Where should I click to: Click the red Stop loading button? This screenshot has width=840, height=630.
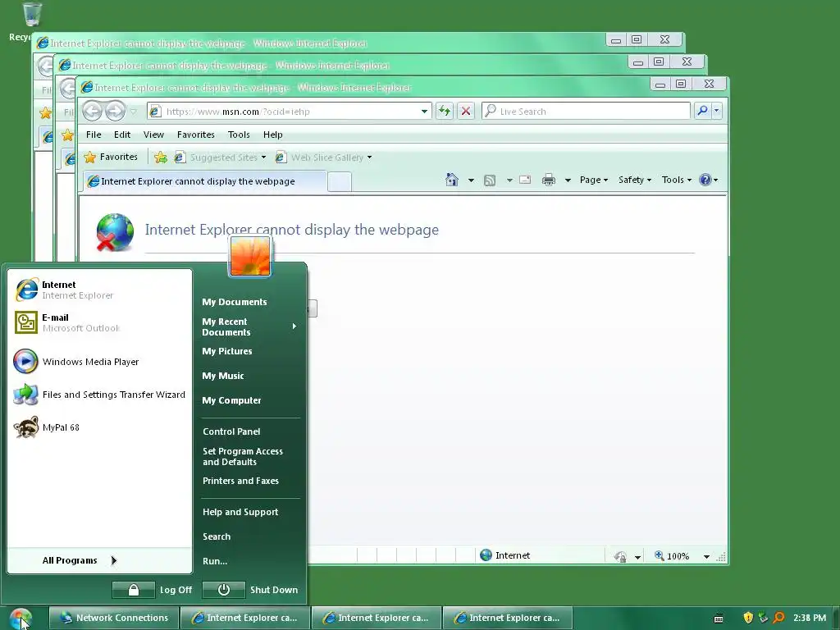click(466, 112)
